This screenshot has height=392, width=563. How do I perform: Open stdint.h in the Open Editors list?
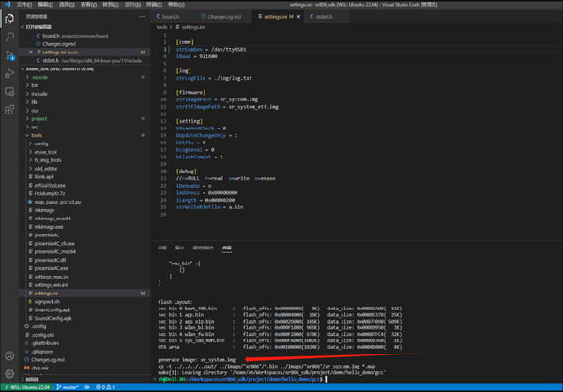[x=84, y=61]
